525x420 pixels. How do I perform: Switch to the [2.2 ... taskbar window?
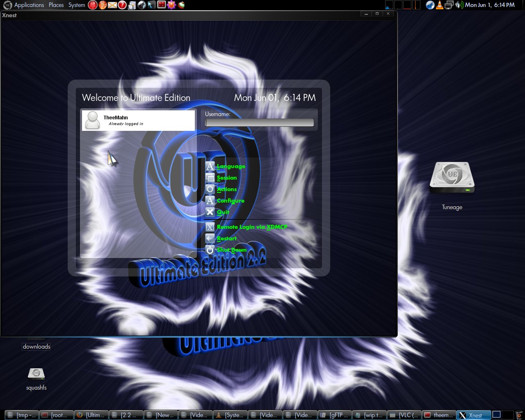coord(126,415)
